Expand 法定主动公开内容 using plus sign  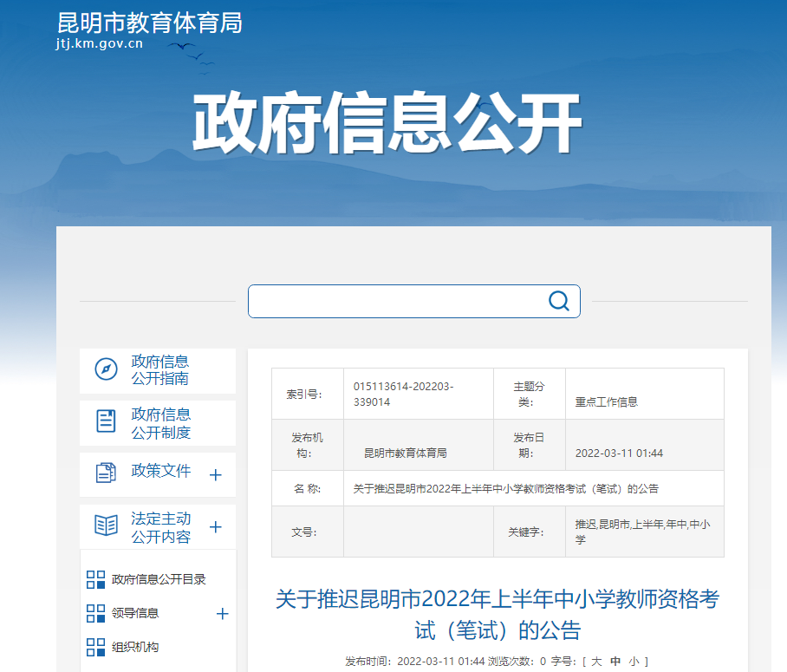216,527
